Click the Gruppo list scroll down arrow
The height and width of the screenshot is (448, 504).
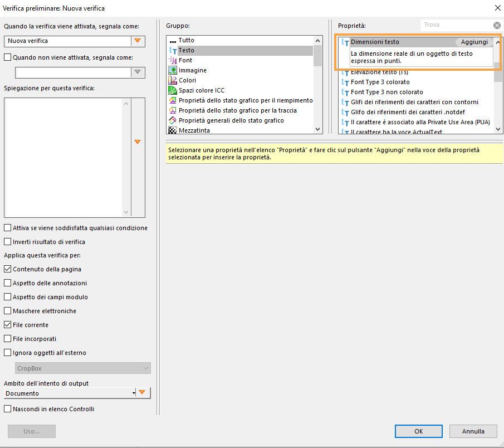coord(317,129)
